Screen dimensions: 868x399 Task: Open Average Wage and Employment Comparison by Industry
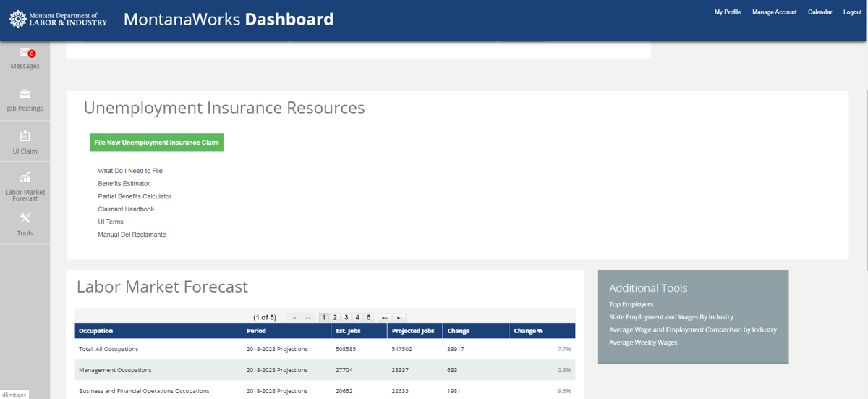[693, 329]
